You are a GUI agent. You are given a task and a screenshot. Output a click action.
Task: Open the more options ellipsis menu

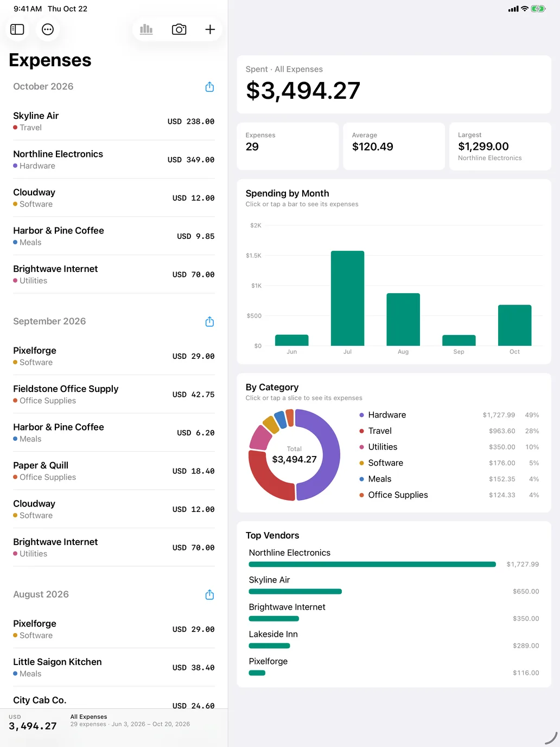tap(48, 29)
